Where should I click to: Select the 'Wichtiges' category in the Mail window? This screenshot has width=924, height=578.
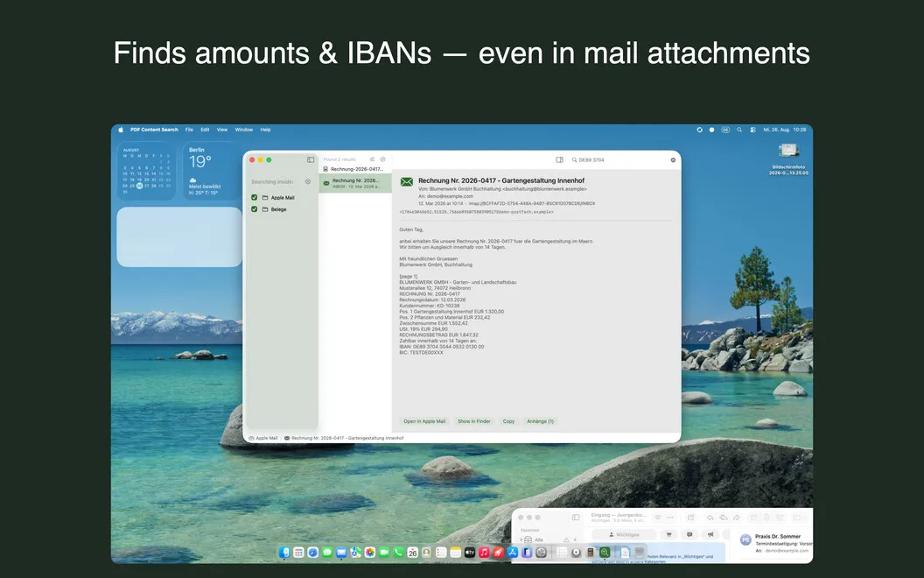[624, 534]
